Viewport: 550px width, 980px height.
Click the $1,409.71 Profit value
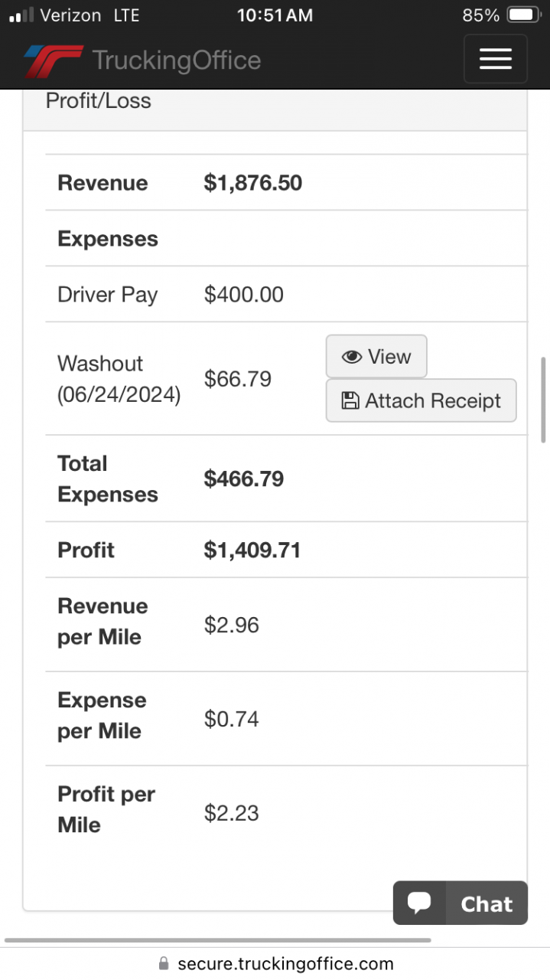252,550
